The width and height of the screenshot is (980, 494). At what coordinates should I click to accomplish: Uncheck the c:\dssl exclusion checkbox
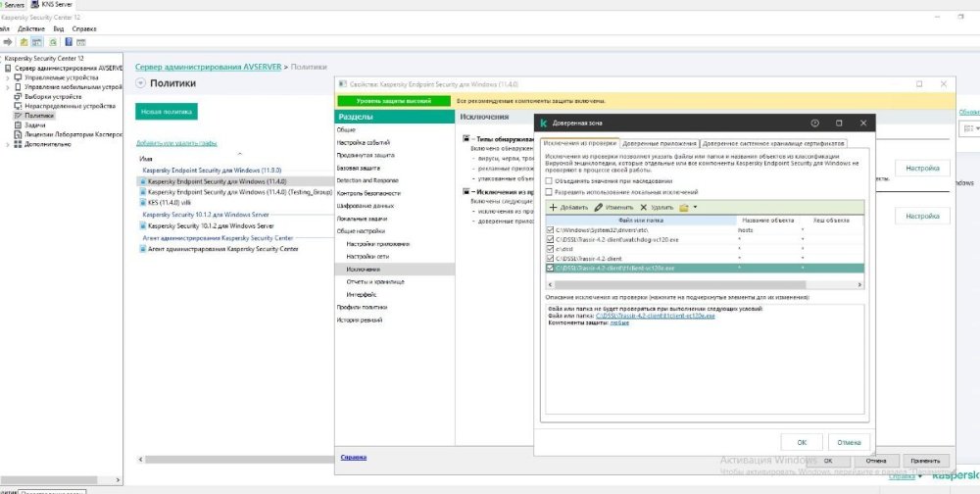[550, 249]
